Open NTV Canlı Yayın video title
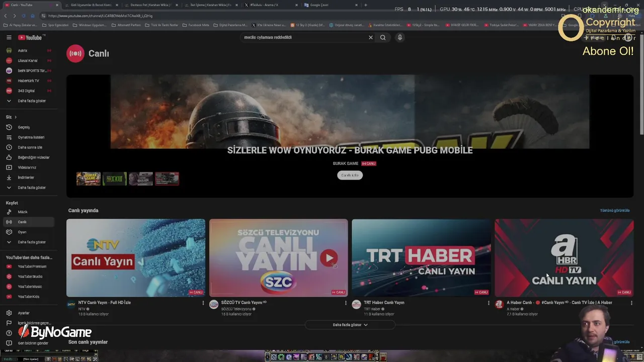The image size is (644, 362). 105,303
